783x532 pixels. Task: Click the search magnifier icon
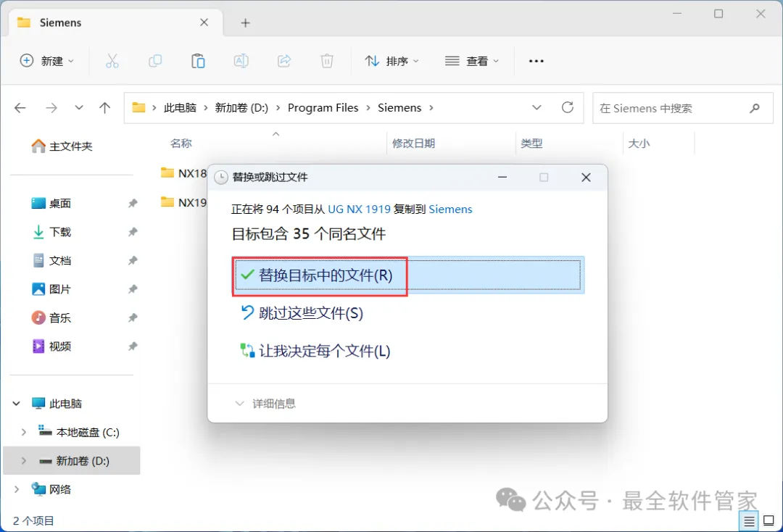[755, 108]
